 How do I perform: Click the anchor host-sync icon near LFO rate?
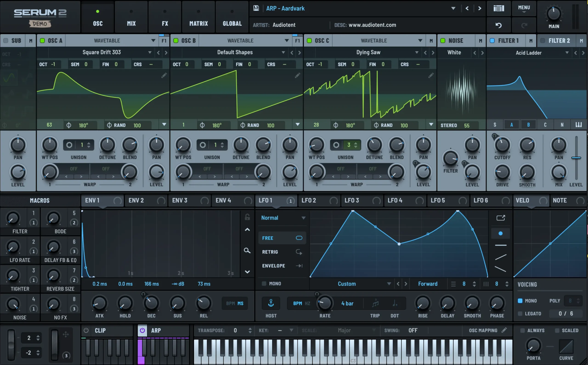tap(271, 303)
